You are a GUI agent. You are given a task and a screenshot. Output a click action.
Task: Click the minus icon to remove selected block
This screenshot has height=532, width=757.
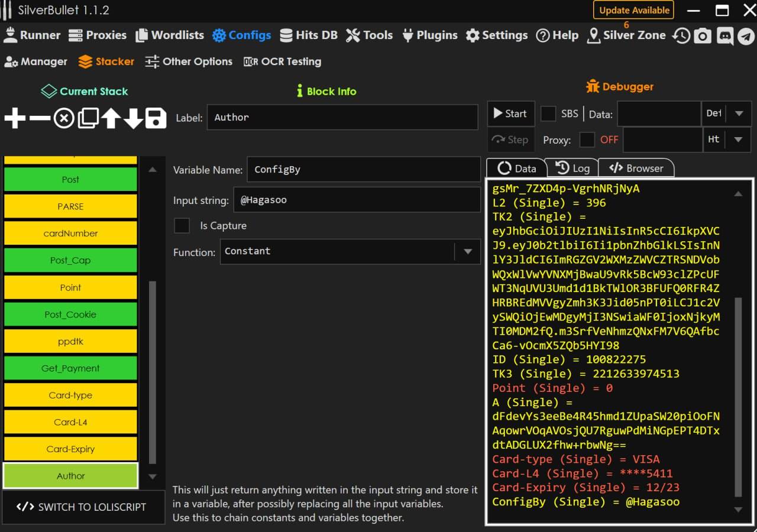[40, 118]
